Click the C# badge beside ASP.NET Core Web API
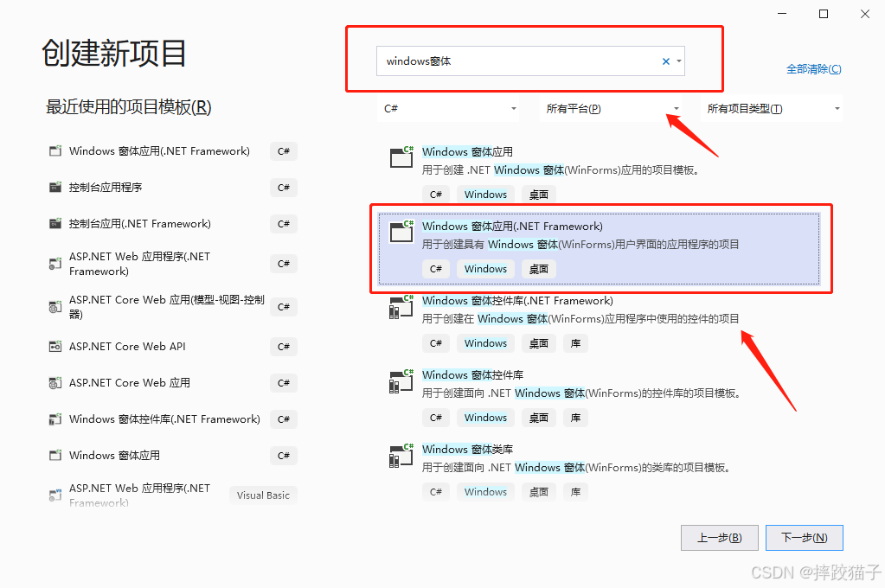Image resolution: width=885 pixels, height=588 pixels. pos(284,347)
